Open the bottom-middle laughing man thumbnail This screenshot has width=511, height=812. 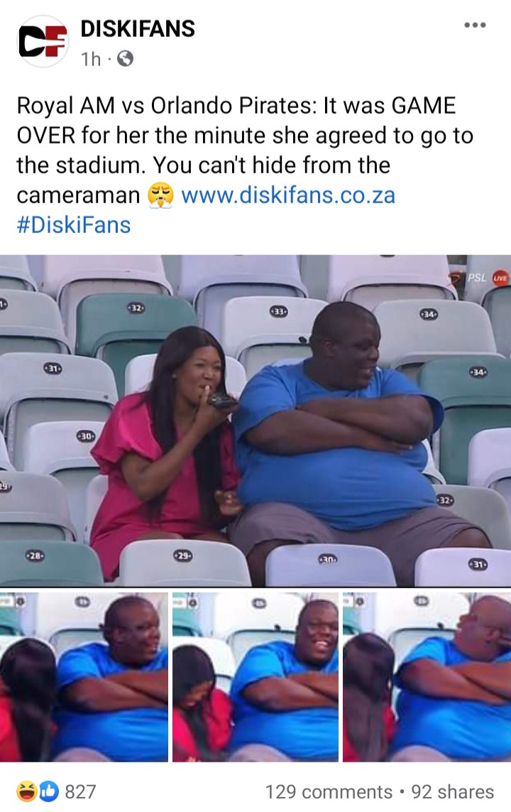(x=255, y=677)
